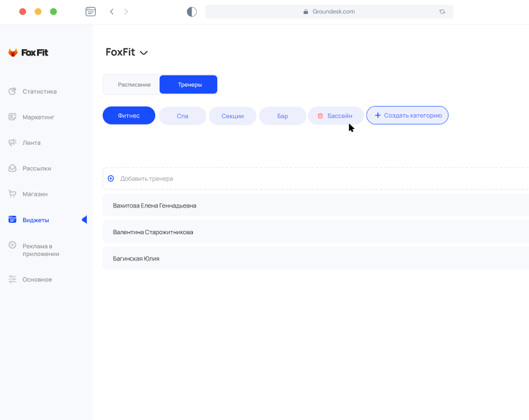Open Реклама в приложении menu item
Viewport: 529px width, 420px height.
click(x=41, y=250)
